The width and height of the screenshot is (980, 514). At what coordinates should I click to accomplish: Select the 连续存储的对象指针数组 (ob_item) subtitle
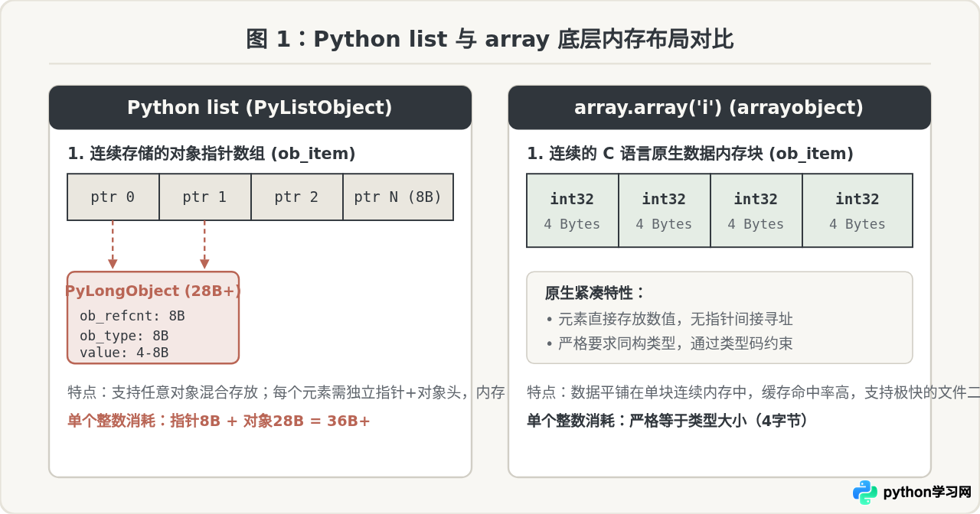(211, 154)
